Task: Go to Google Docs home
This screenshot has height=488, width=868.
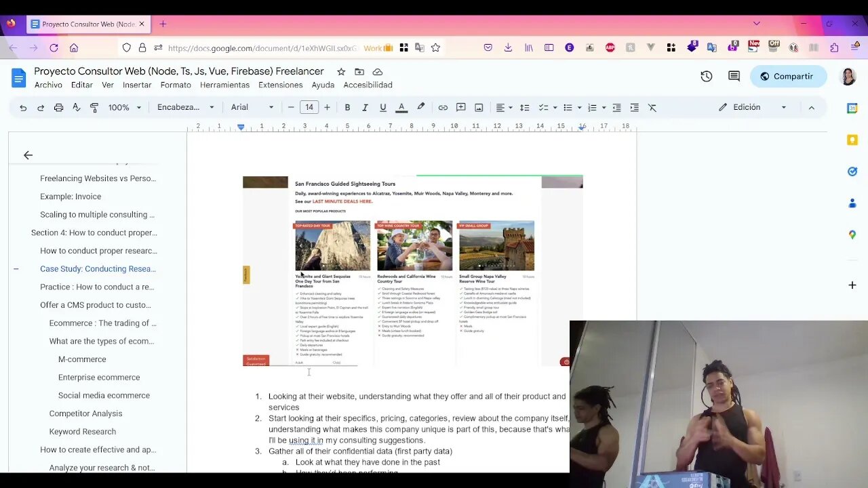Action: pos(18,77)
